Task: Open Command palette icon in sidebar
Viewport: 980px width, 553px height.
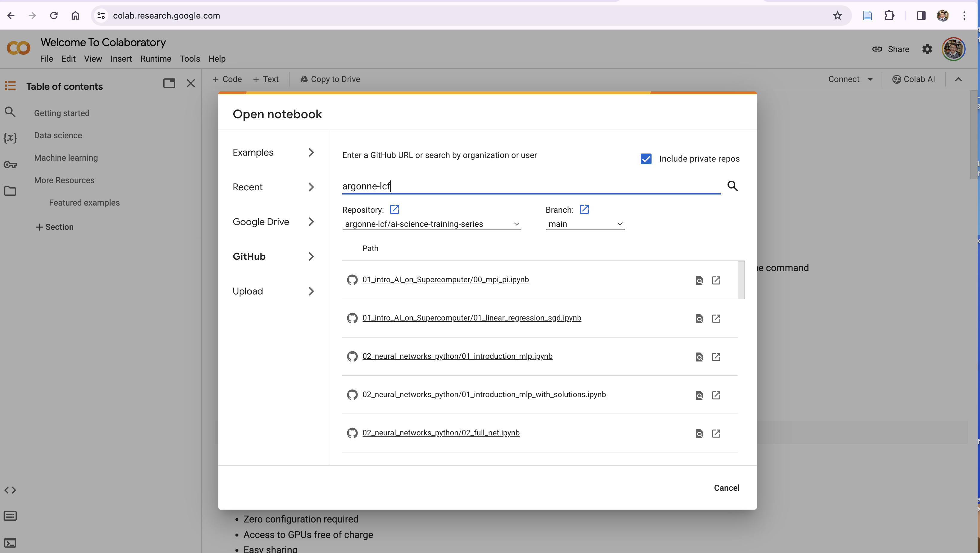Action: tap(10, 516)
